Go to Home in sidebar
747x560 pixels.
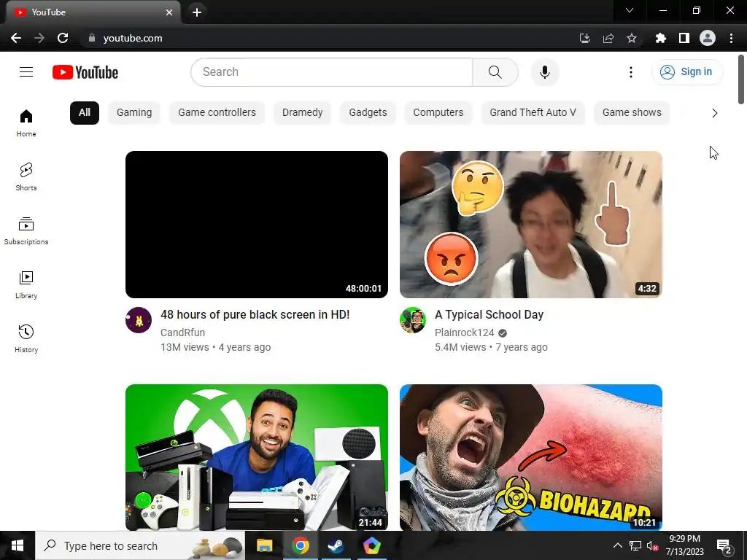click(26, 122)
